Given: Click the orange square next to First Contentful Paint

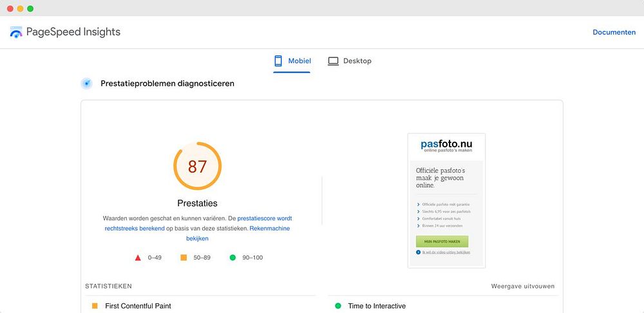Looking at the screenshot, I should 95,306.
